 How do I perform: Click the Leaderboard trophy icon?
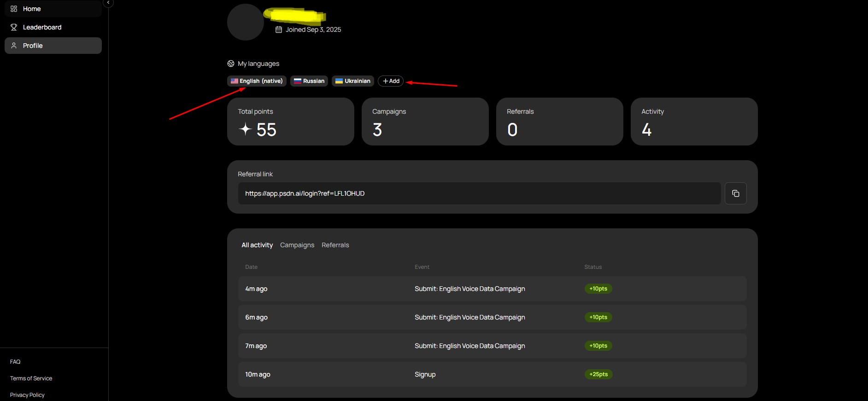(14, 27)
